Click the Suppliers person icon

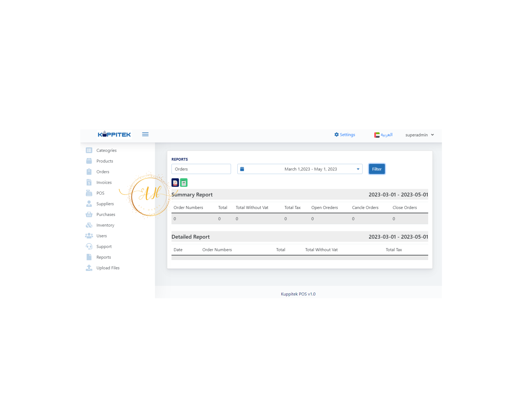[x=89, y=204]
